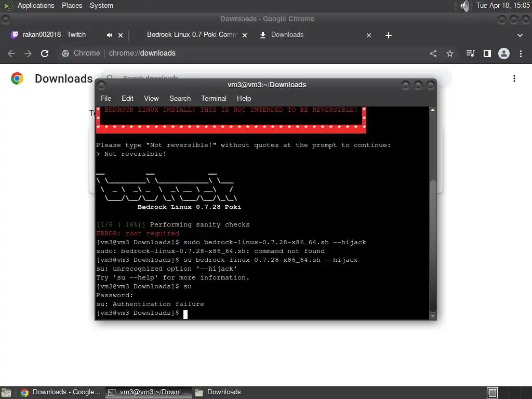Toggle the Chrome side panel
The width and height of the screenshot is (532, 399).
point(487,54)
